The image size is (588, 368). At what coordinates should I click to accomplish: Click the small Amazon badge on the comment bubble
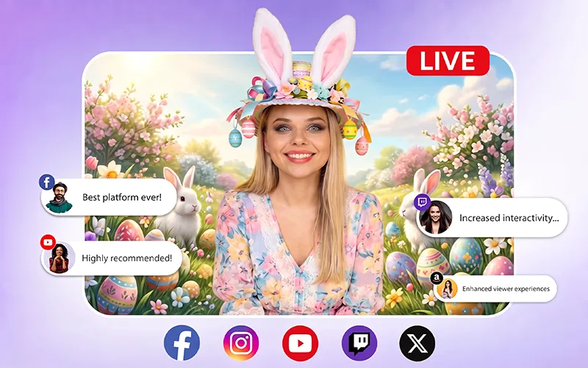coord(436,278)
